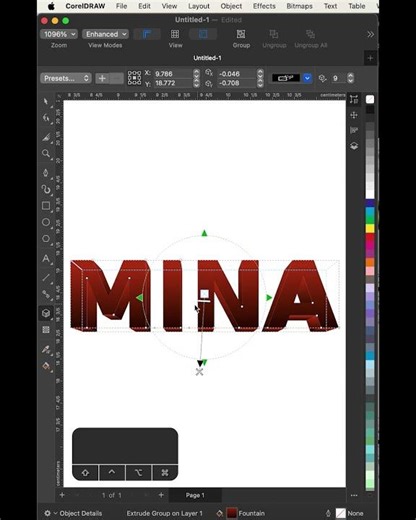Open the Zoom level 1096% dropdown
This screenshot has height=520, width=416.
coord(59,34)
